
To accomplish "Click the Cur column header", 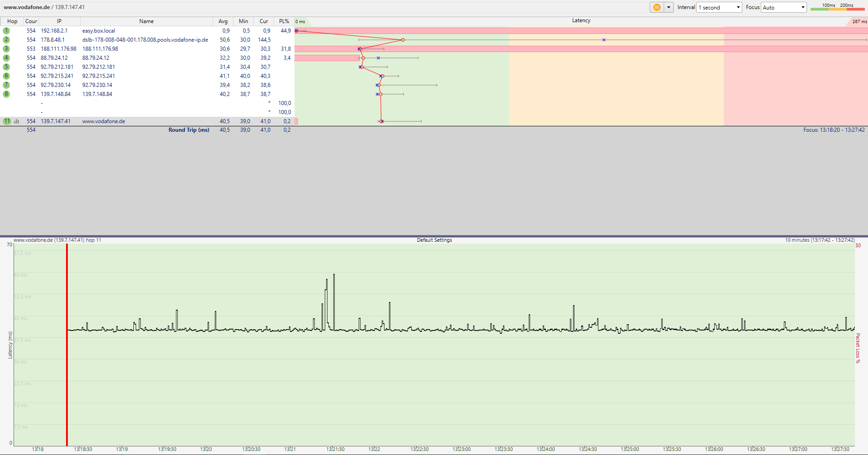I will [x=264, y=21].
